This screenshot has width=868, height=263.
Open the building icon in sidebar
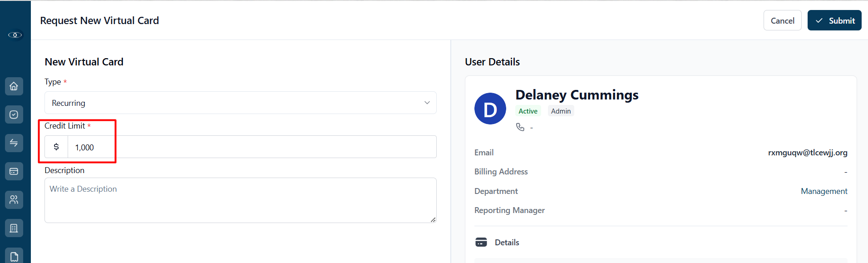coord(14,228)
